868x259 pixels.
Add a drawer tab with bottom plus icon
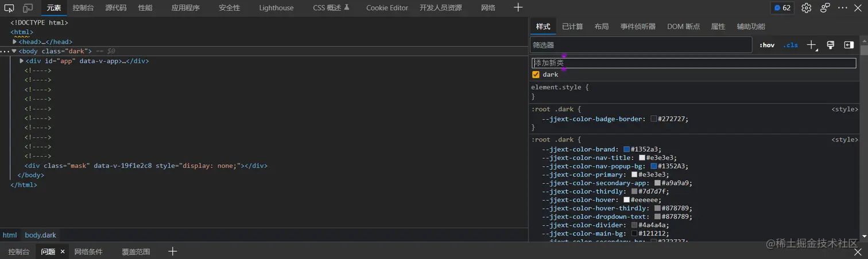(x=172, y=252)
